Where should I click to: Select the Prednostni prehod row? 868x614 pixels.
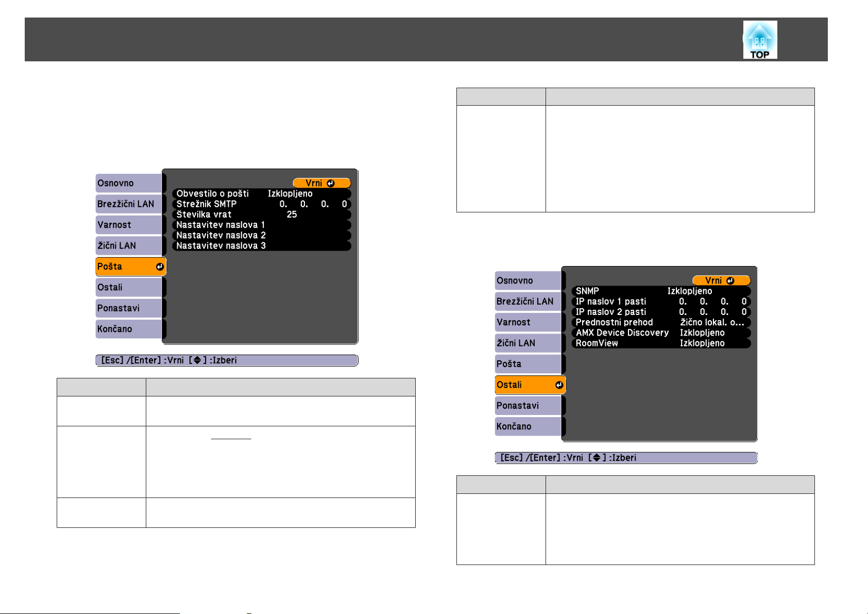click(661, 322)
